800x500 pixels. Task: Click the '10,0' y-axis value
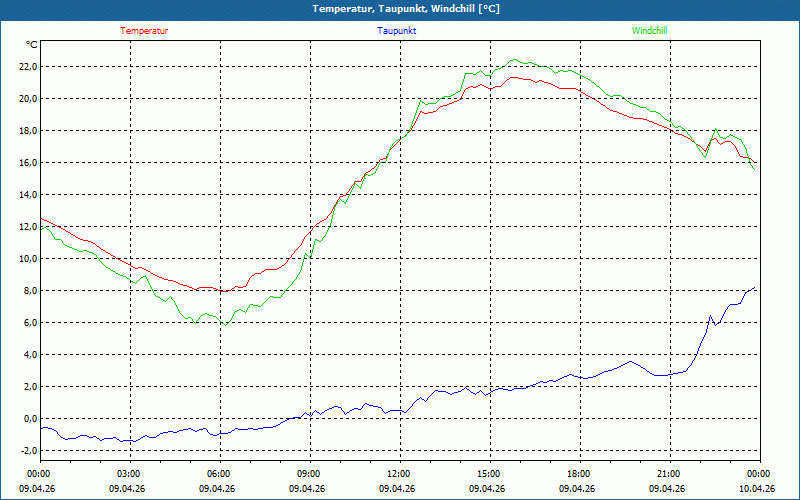click(28, 259)
